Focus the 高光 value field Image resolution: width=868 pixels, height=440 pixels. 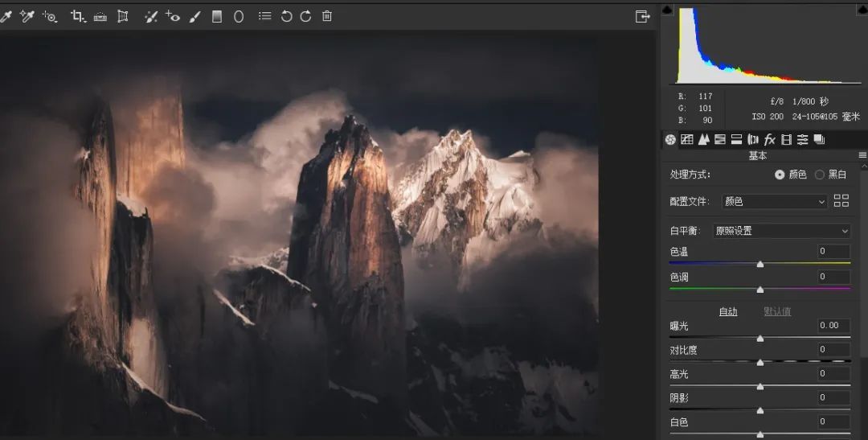(833, 373)
